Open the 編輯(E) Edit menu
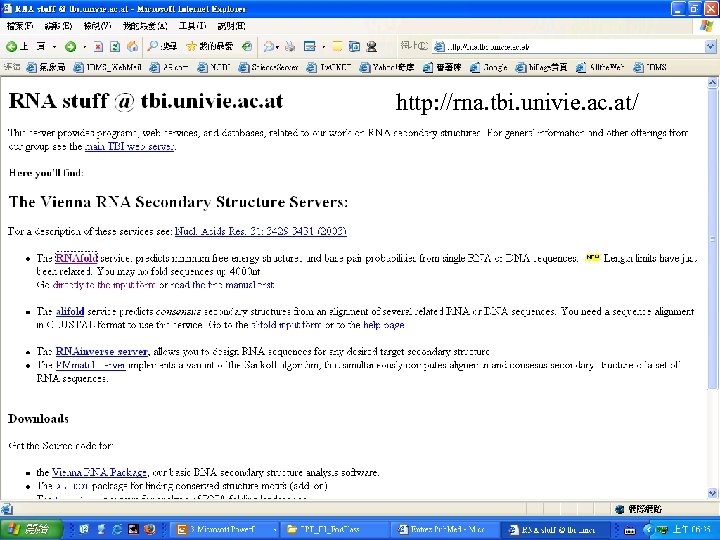720x540 pixels. click(x=58, y=26)
